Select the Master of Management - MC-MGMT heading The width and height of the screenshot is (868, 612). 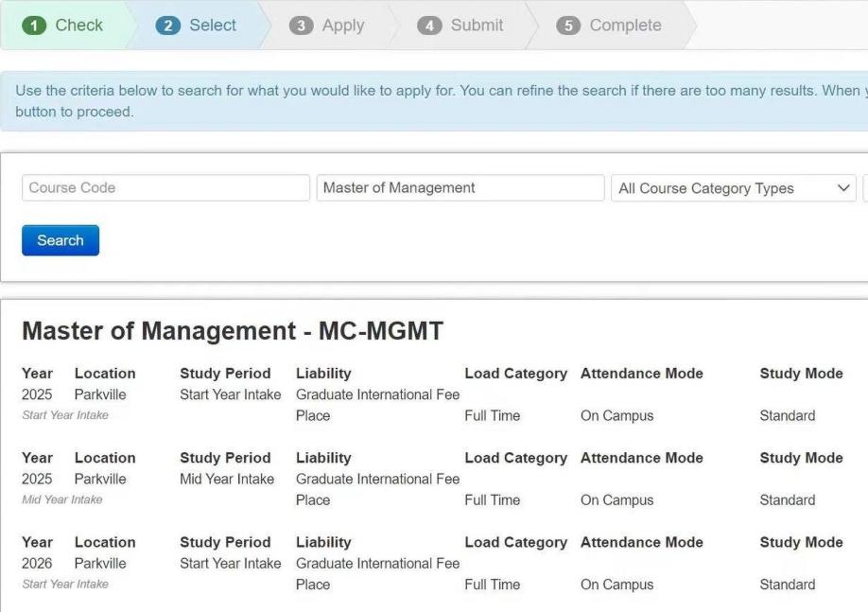[233, 331]
